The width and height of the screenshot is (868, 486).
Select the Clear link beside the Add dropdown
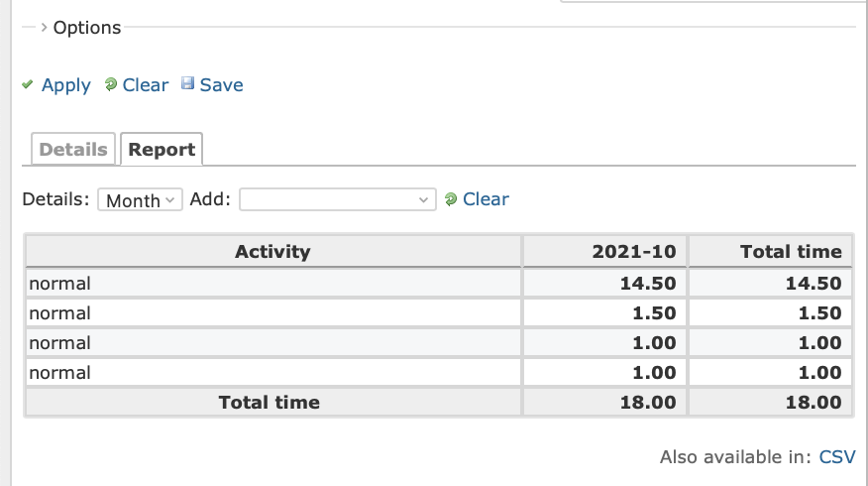click(486, 199)
